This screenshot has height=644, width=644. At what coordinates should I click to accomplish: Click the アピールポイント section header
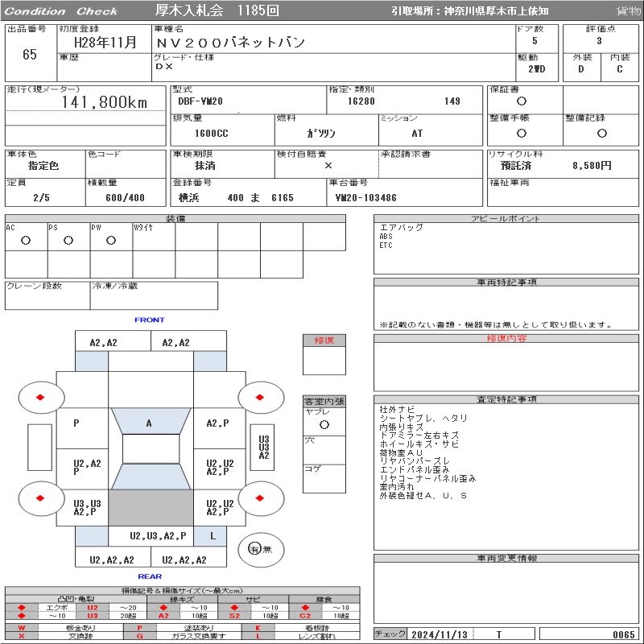pyautogui.click(x=505, y=219)
